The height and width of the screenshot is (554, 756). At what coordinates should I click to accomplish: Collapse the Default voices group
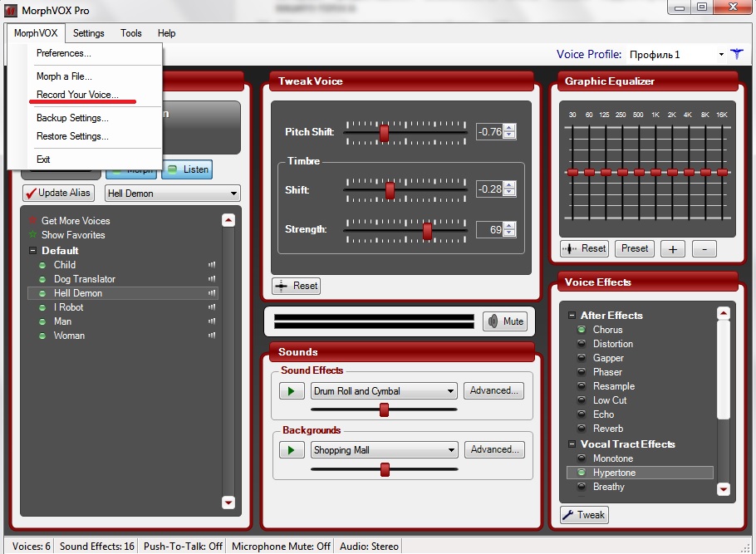click(32, 250)
